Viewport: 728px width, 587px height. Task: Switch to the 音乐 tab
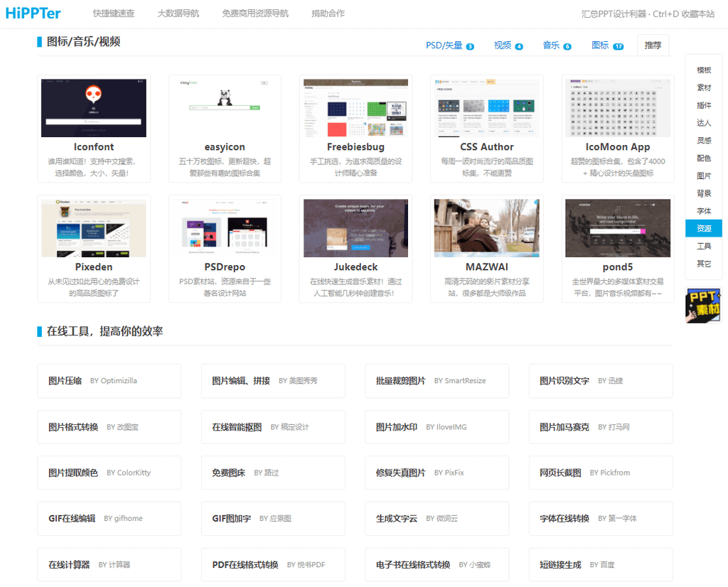pos(557,45)
